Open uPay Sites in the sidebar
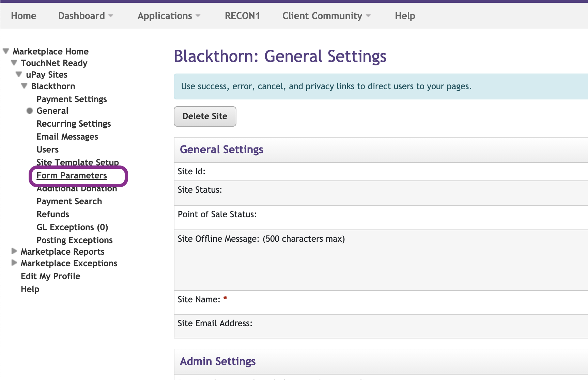This screenshot has height=380, width=588. click(x=47, y=75)
